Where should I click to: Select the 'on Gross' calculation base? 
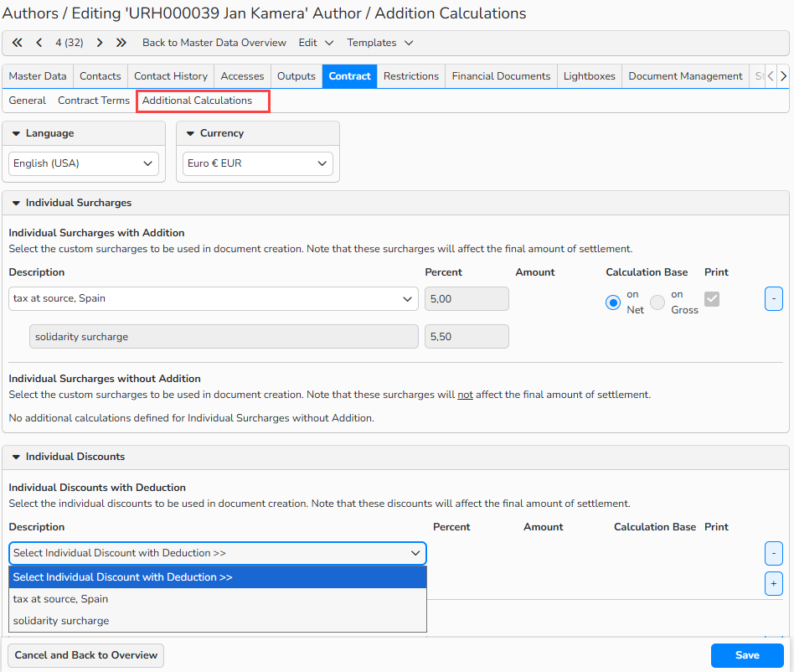coord(657,302)
